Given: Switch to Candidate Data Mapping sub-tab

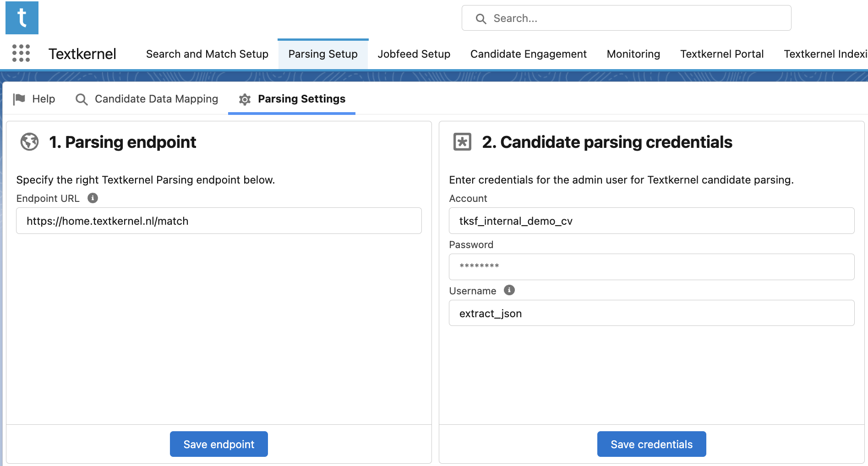Looking at the screenshot, I should [147, 99].
